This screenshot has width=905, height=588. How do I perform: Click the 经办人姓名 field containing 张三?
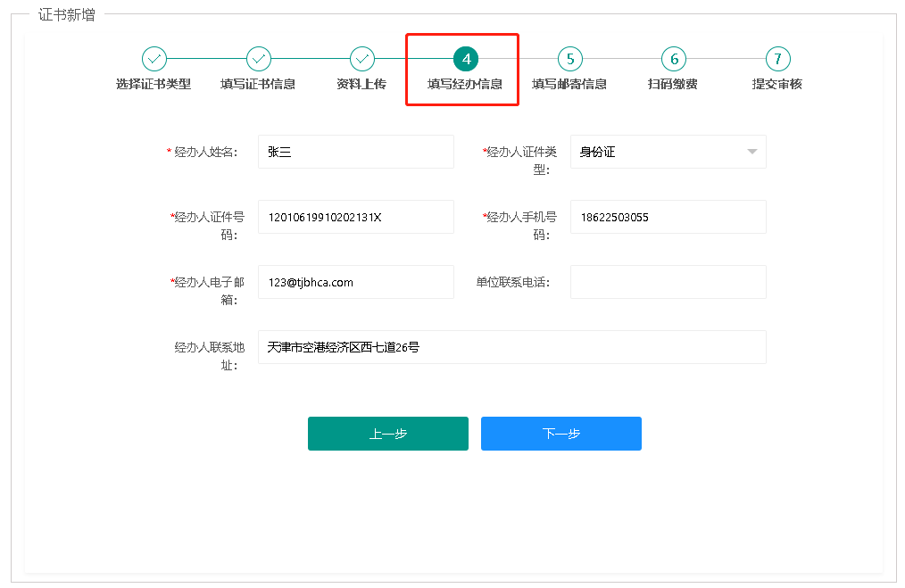pyautogui.click(x=355, y=152)
